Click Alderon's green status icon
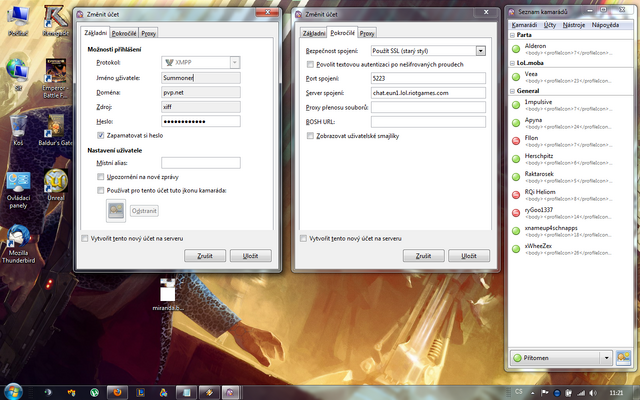Viewport: 640px width, 400px height. click(x=516, y=49)
